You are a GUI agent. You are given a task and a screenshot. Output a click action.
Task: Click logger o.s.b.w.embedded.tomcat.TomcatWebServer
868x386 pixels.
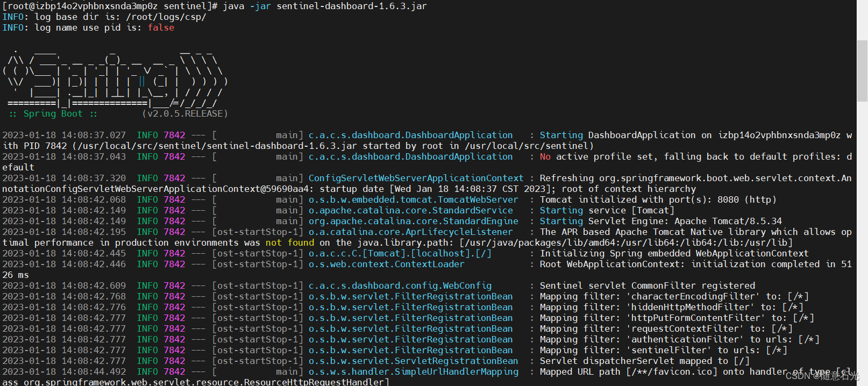pos(414,199)
